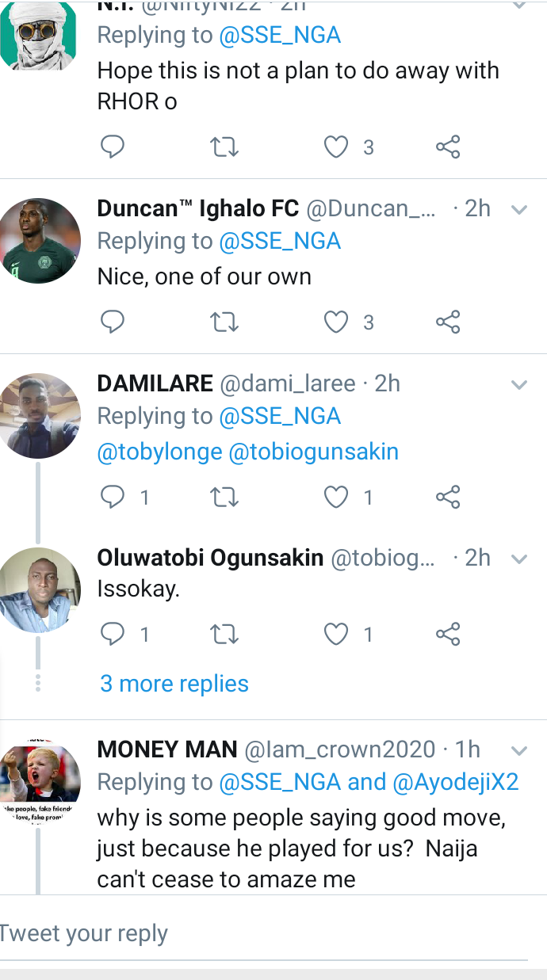Open options chevron on DAMILARE's tweet
This screenshot has width=547, height=980.
pyautogui.click(x=519, y=385)
